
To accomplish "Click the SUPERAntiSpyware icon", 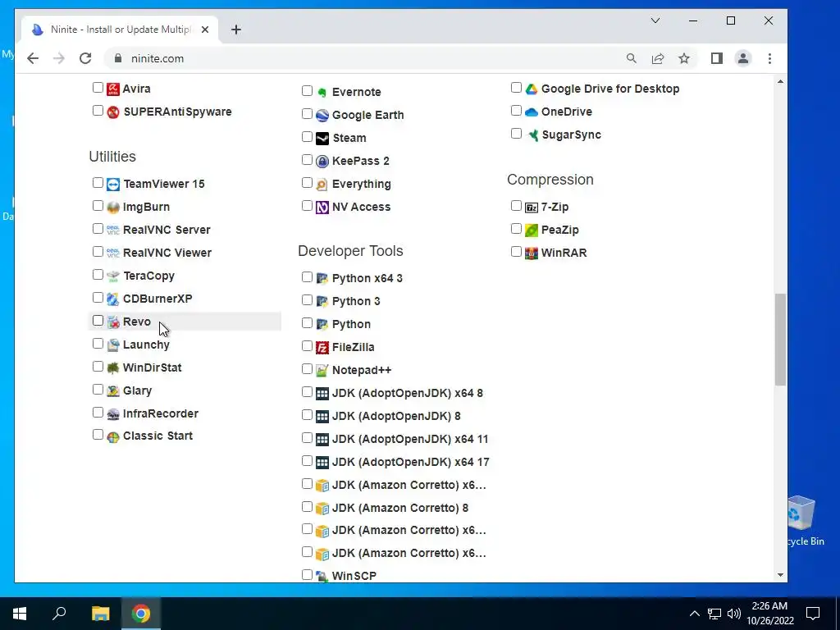I will tap(113, 112).
